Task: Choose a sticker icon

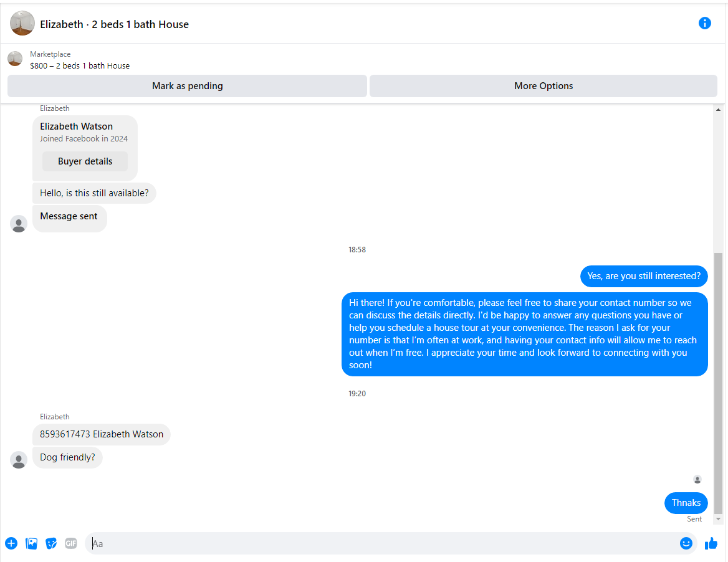Action: pyautogui.click(x=51, y=543)
